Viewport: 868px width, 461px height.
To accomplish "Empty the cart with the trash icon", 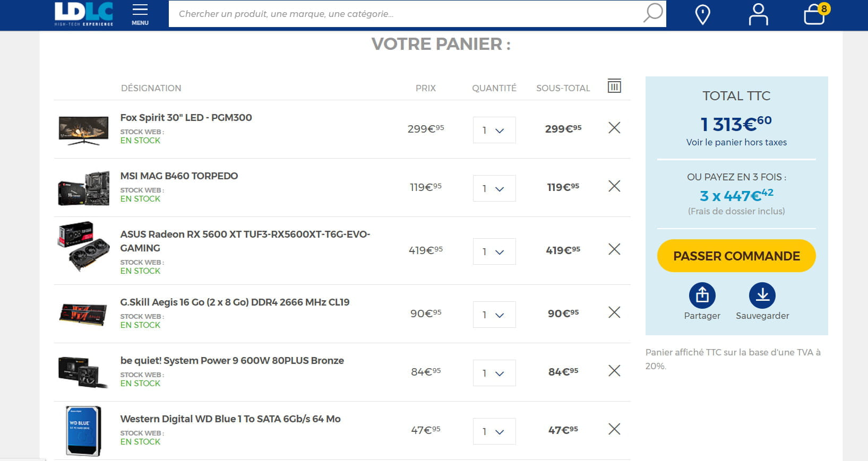I will click(x=614, y=86).
